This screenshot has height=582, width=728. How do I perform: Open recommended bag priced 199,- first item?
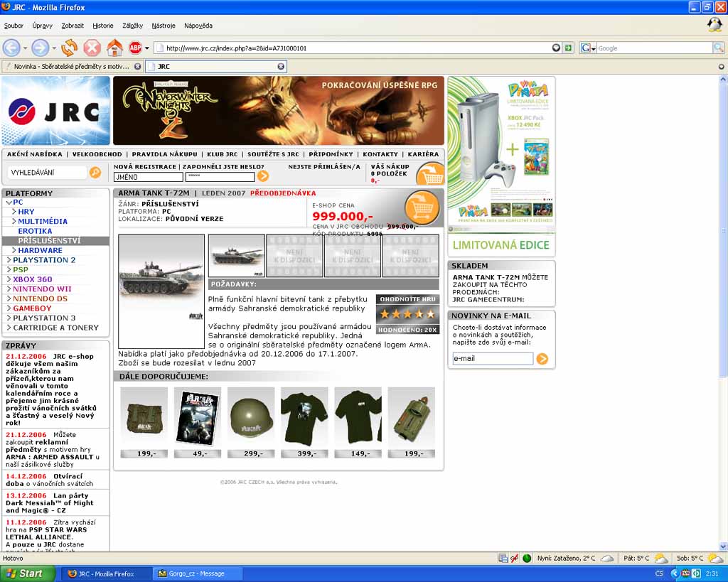[144, 418]
